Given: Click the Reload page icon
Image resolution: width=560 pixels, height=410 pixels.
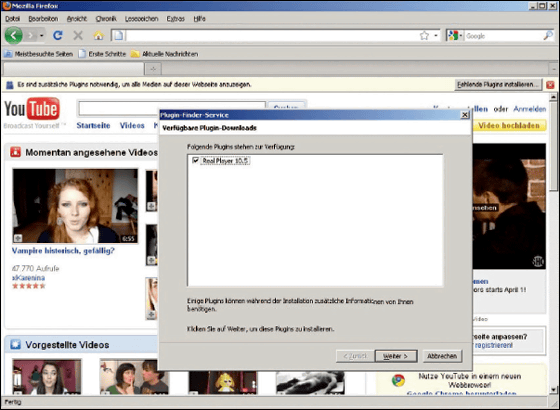Looking at the screenshot, I should pyautogui.click(x=58, y=35).
